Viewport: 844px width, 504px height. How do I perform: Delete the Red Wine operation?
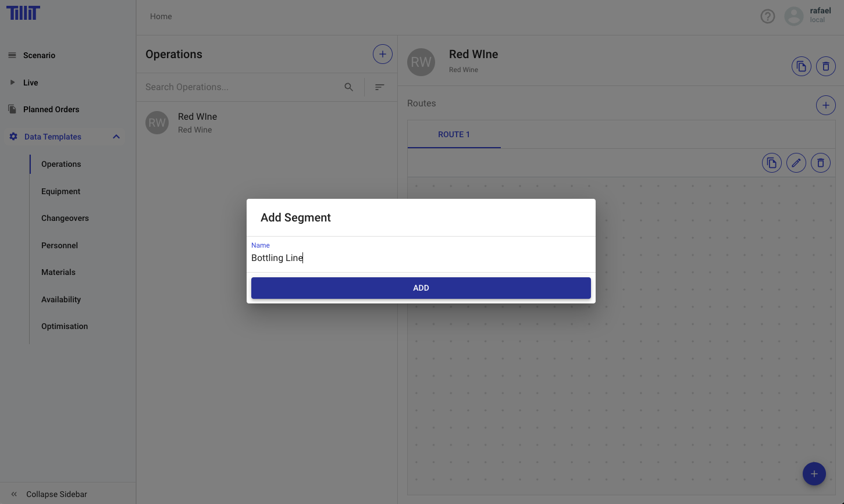click(x=825, y=66)
